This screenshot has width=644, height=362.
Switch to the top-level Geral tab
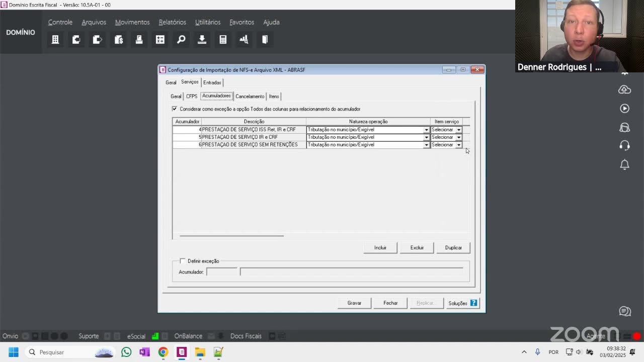pyautogui.click(x=171, y=82)
